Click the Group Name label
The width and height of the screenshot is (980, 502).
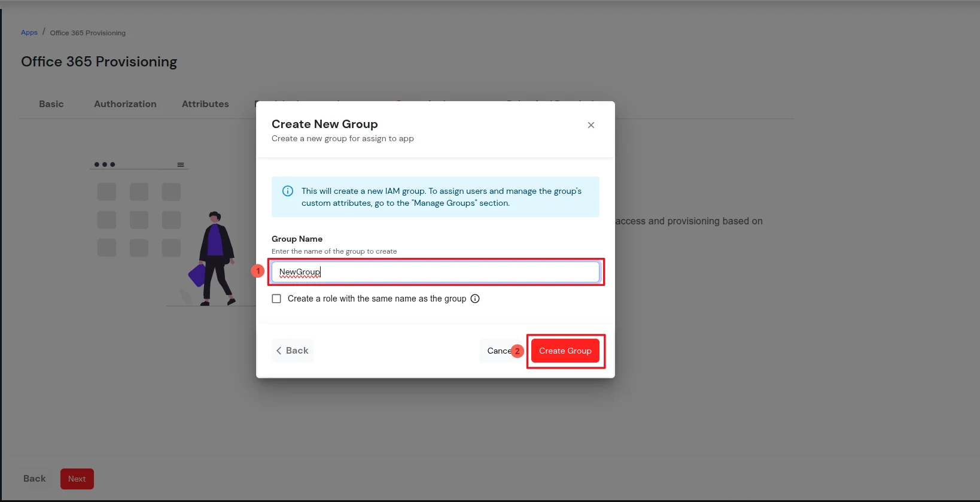click(297, 239)
